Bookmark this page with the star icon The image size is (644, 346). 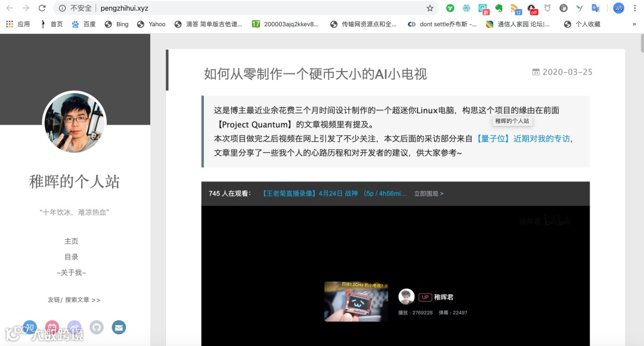tap(430, 8)
